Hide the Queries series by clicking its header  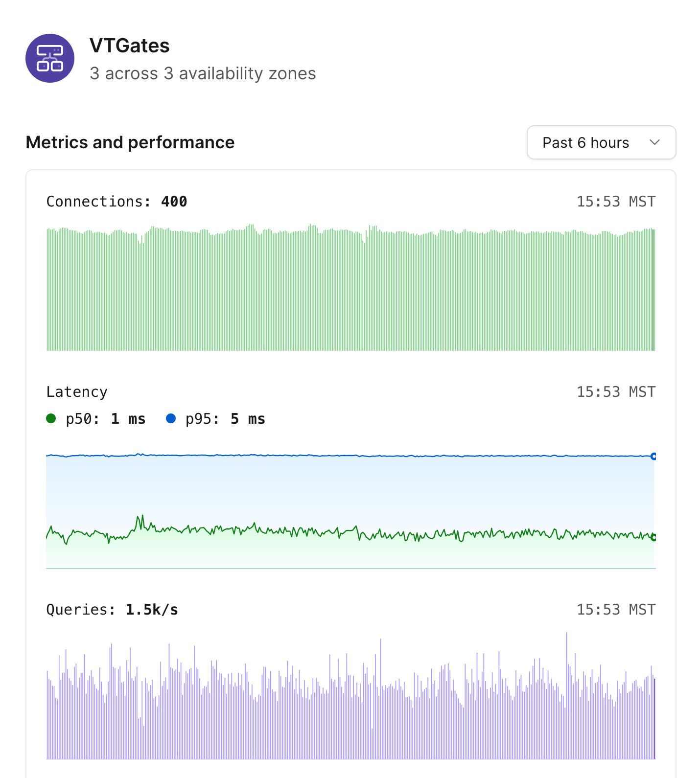tap(112, 609)
